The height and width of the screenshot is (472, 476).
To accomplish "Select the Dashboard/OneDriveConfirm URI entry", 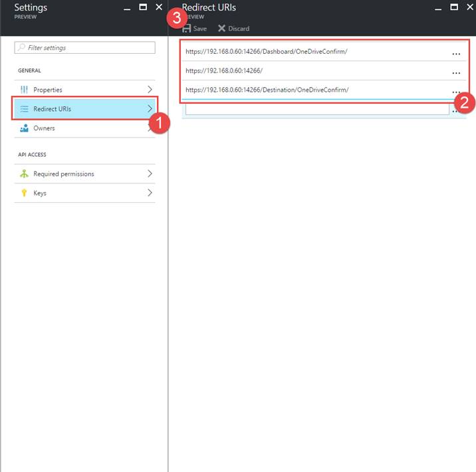I will point(267,52).
